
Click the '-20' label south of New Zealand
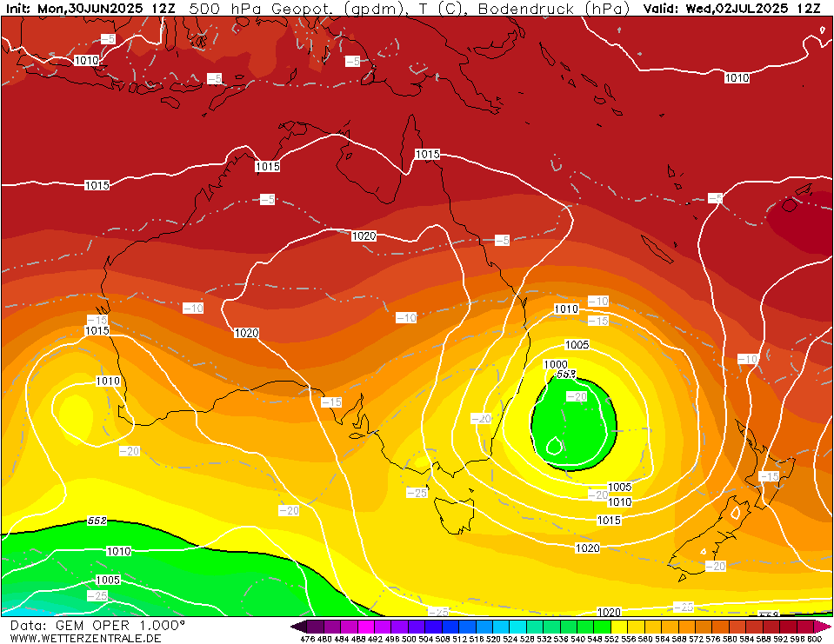(716, 567)
